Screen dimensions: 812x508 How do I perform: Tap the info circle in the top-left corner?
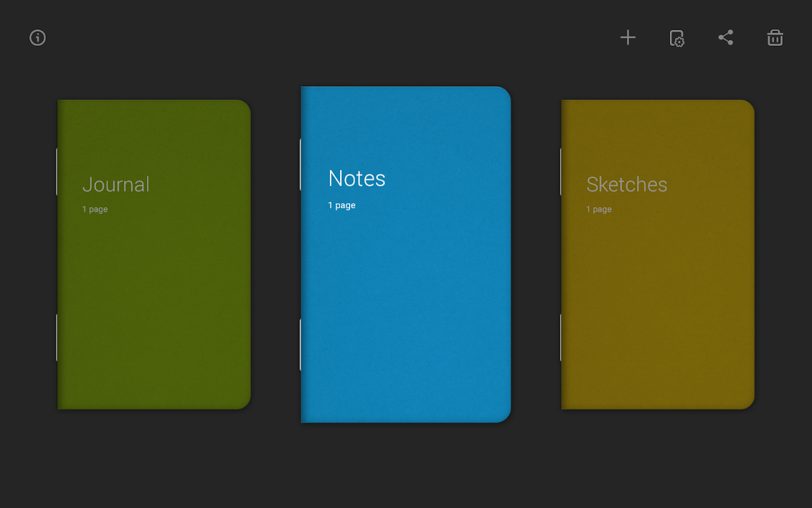(37, 37)
